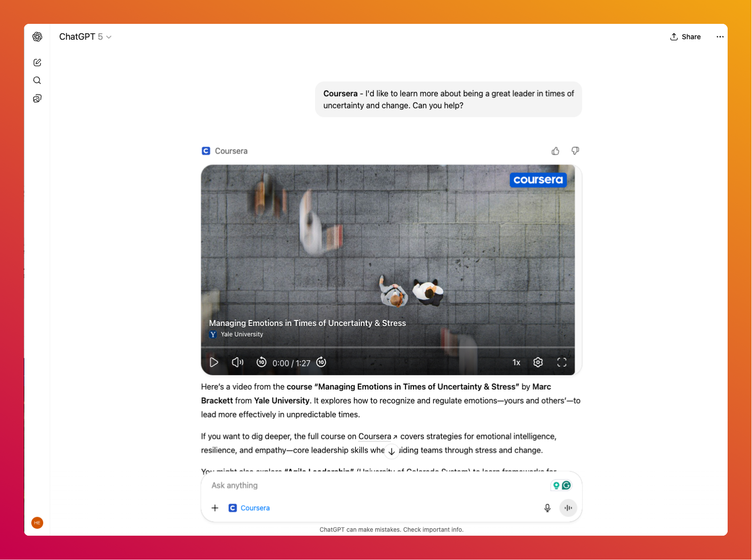The image size is (752, 560).
Task: Open the library images icon in sidebar
Action: (37, 98)
